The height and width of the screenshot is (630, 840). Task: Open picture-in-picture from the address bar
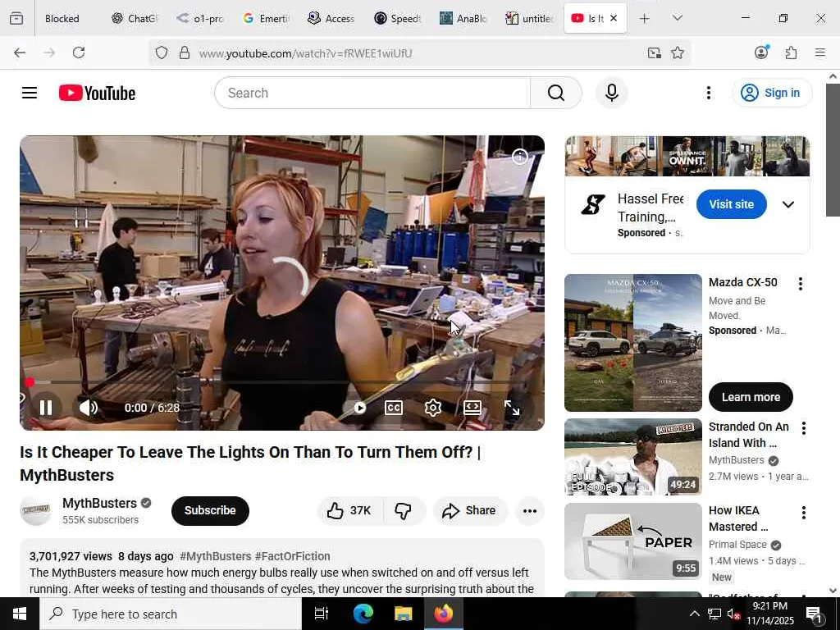pos(654,52)
